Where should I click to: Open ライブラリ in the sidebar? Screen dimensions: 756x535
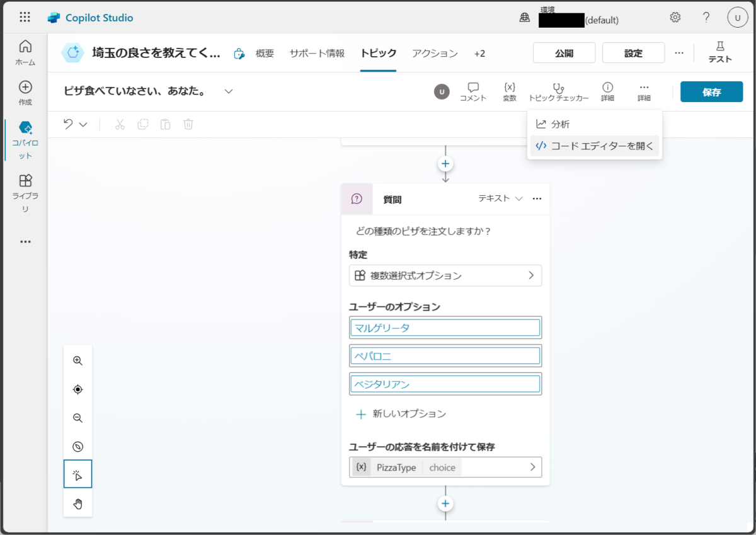point(25,193)
